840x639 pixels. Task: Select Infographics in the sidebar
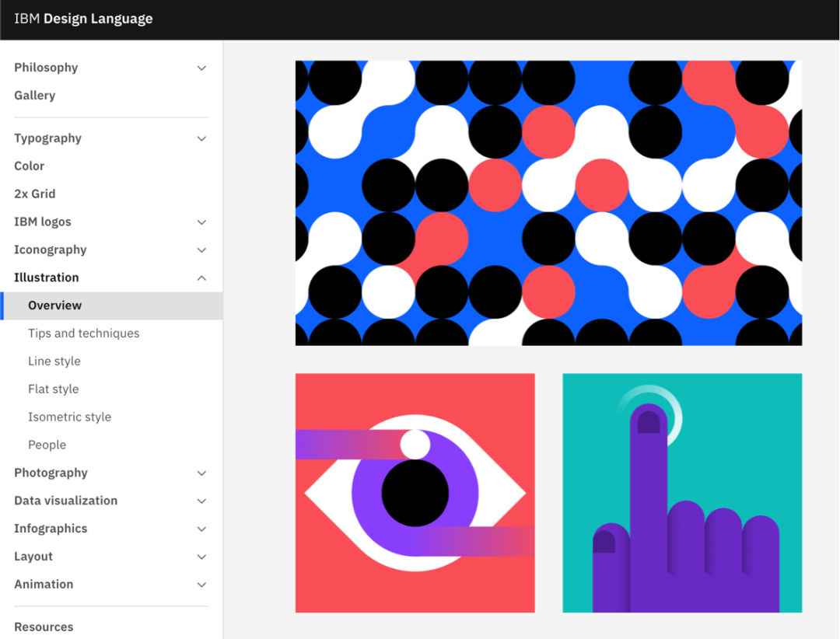pos(51,528)
